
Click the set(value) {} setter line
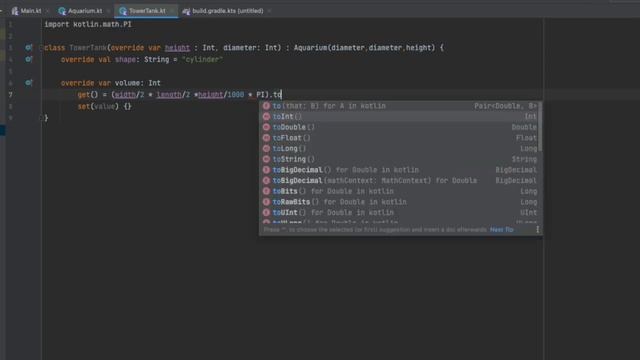tap(104, 107)
